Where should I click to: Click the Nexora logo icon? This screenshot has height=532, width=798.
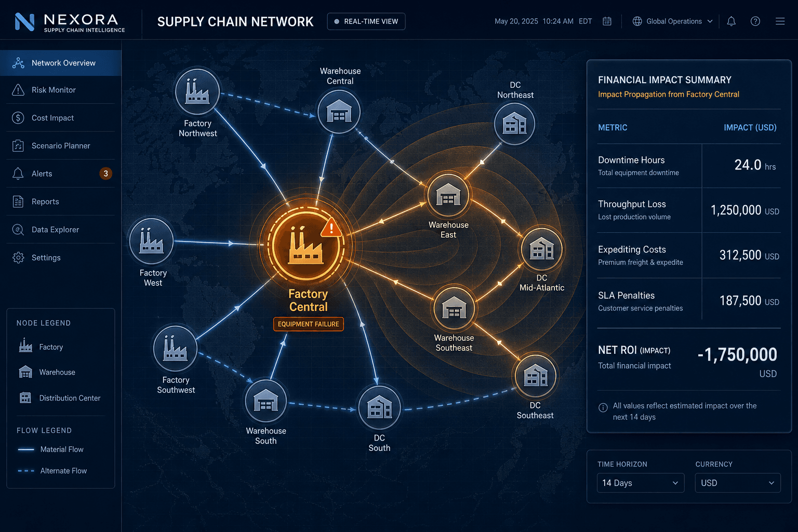click(x=24, y=21)
